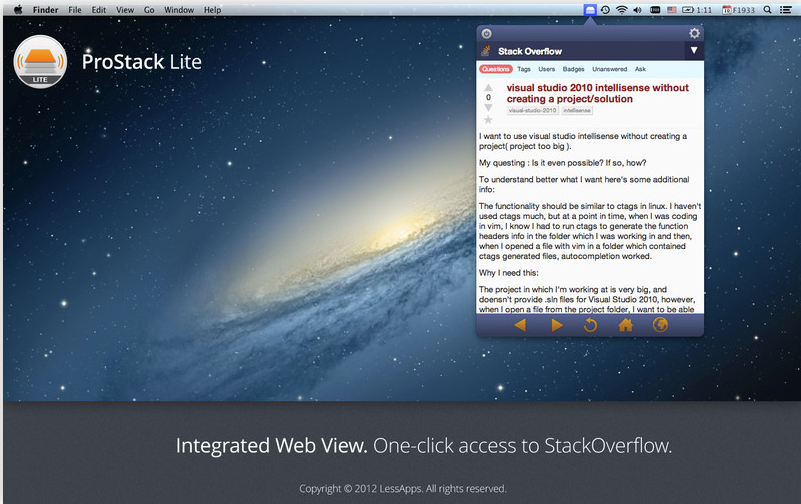Open Spotlight search magnifier
801x504 pixels.
pyautogui.click(x=767, y=10)
